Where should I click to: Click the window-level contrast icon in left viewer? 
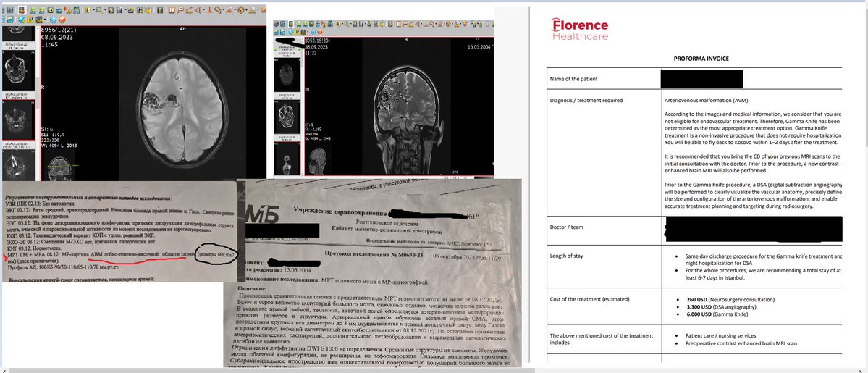point(88,10)
